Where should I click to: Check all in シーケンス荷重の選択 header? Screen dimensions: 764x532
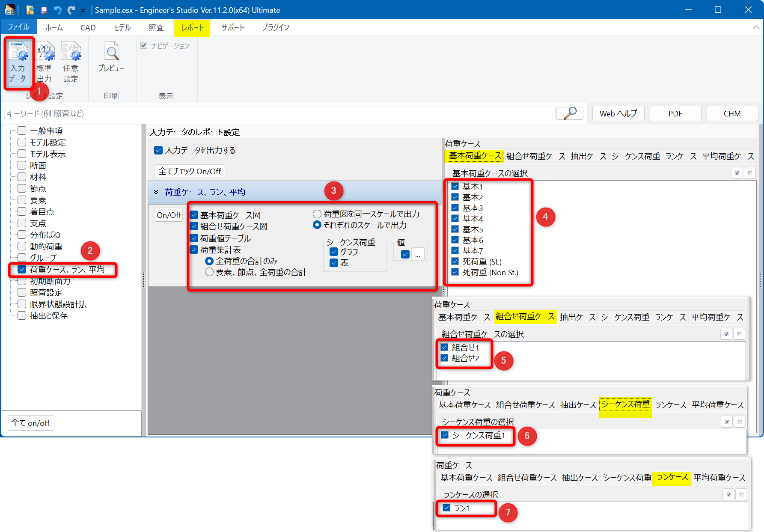[726, 422]
